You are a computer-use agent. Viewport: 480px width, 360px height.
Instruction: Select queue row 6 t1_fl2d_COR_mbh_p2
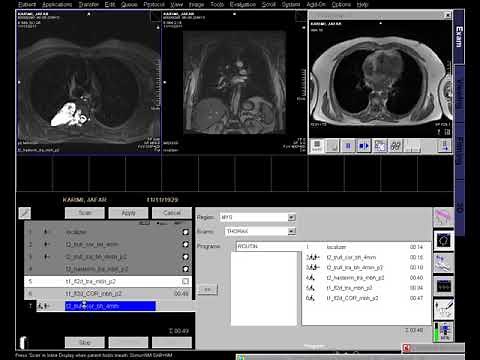(108, 294)
